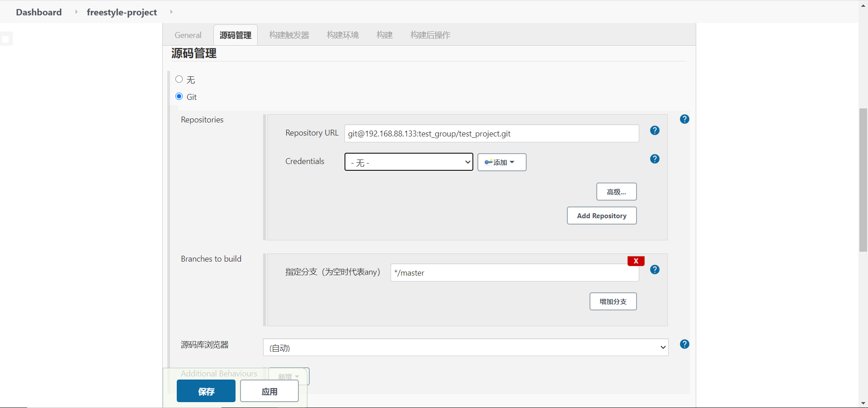Switch to the 构建 tab
Image resolution: width=868 pixels, height=408 pixels.
385,35
